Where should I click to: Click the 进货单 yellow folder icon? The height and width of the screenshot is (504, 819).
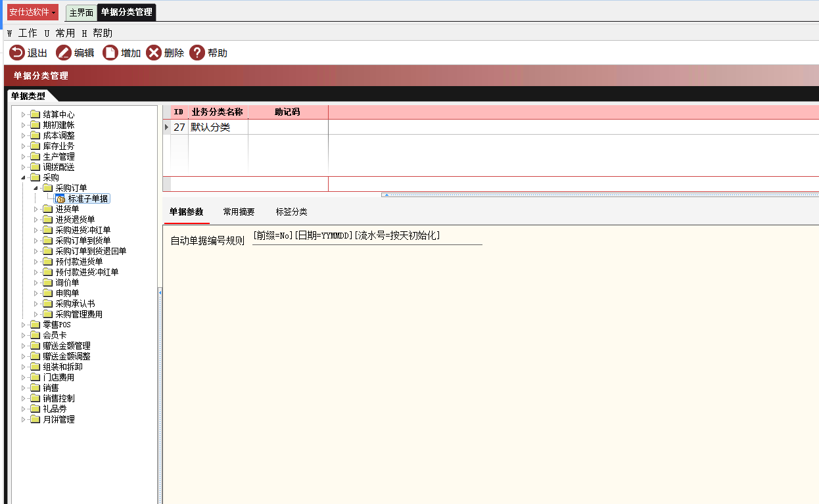coord(47,209)
